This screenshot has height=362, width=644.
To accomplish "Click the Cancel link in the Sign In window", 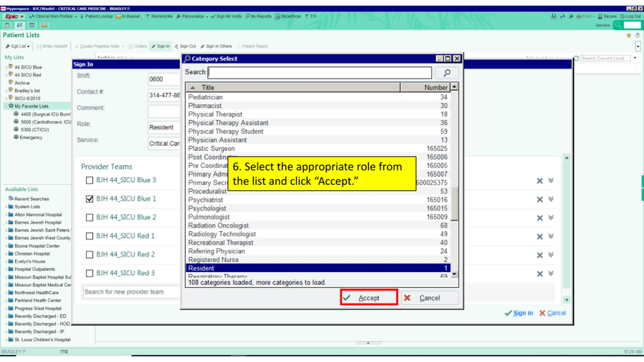I will point(553,313).
